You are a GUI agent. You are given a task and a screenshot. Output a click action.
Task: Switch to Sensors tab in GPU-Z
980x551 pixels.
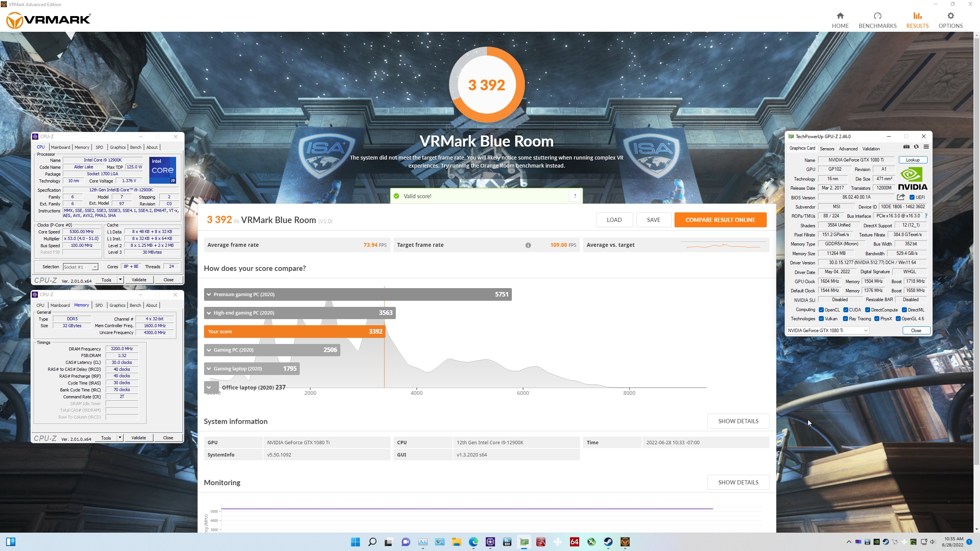[x=827, y=148]
